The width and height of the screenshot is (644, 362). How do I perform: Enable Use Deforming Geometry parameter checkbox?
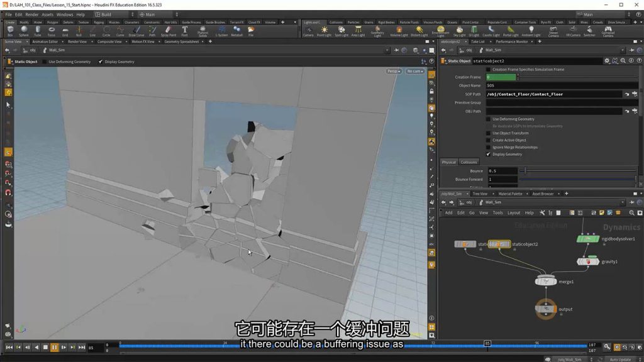pyautogui.click(x=488, y=119)
